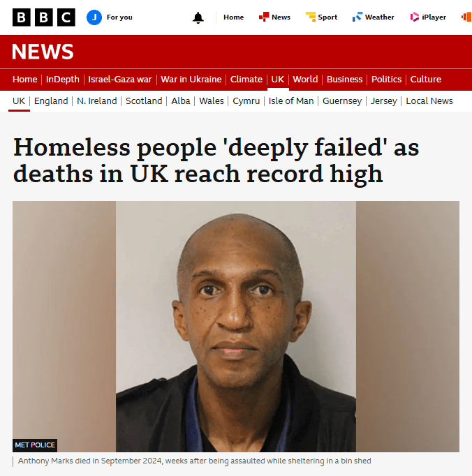The width and height of the screenshot is (472, 476).
Task: Click the NEWS banner heading
Action: coord(43,52)
